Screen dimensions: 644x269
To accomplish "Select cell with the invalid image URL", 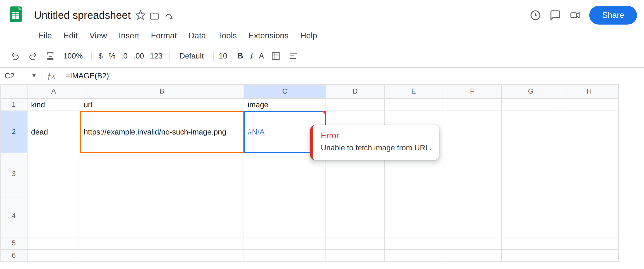I will (x=162, y=132).
